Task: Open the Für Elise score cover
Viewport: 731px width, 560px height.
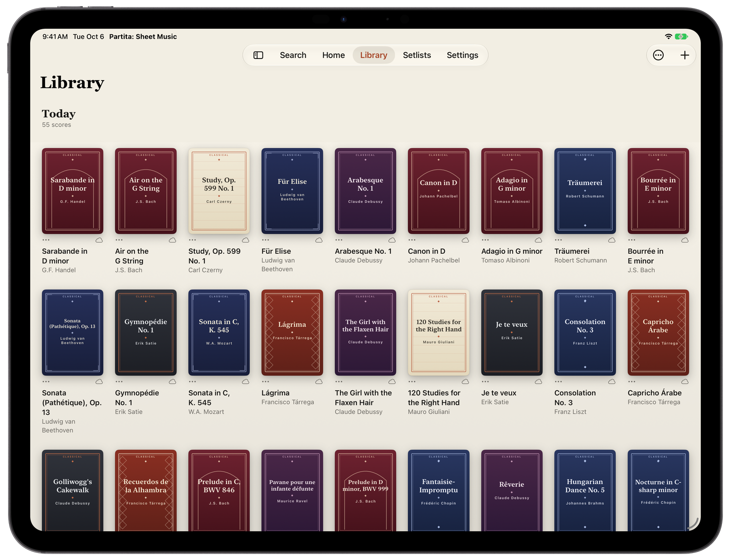Action: 292,191
